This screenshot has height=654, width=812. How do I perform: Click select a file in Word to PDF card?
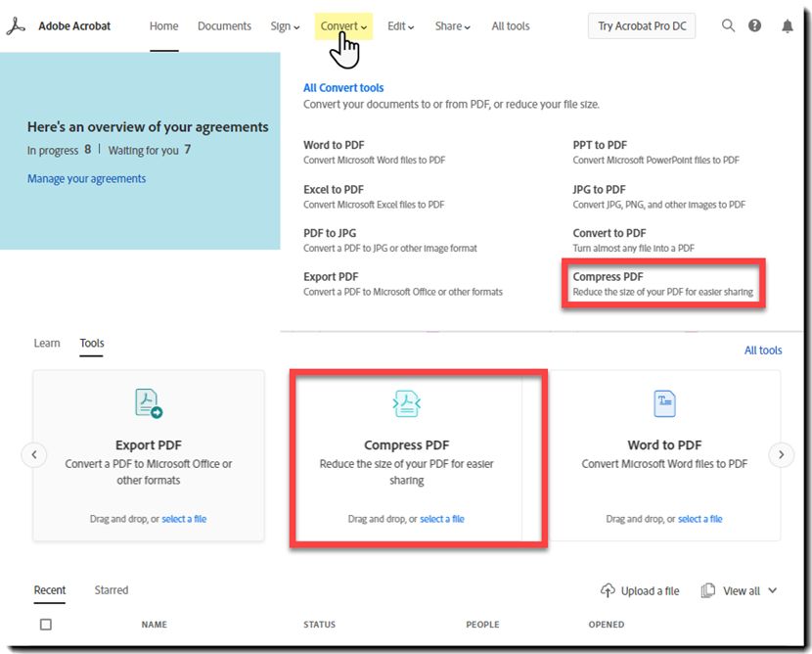699,519
